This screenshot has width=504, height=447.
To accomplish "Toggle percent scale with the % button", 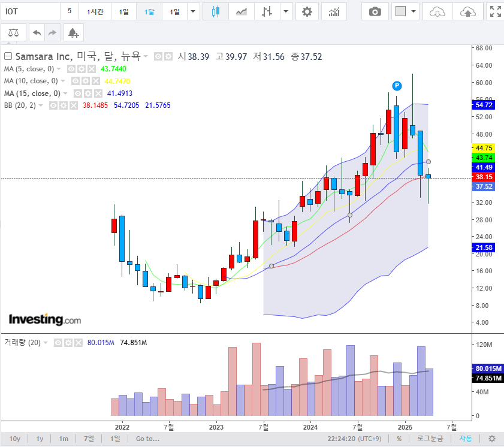I will pos(399,439).
